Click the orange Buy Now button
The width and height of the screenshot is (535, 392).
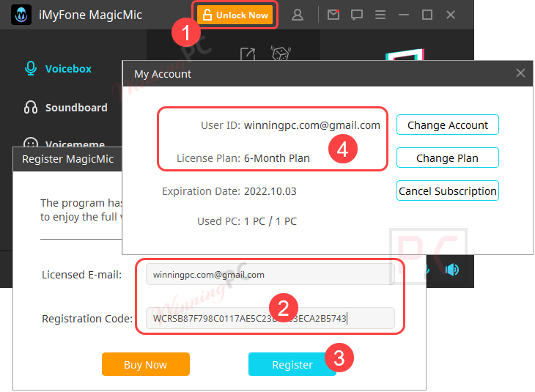coord(145,364)
